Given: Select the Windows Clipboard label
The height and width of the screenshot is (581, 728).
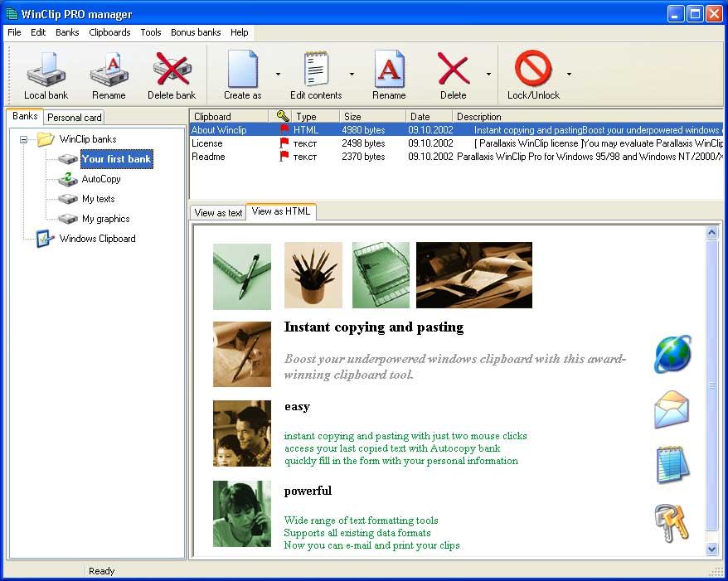Looking at the screenshot, I should [98, 239].
